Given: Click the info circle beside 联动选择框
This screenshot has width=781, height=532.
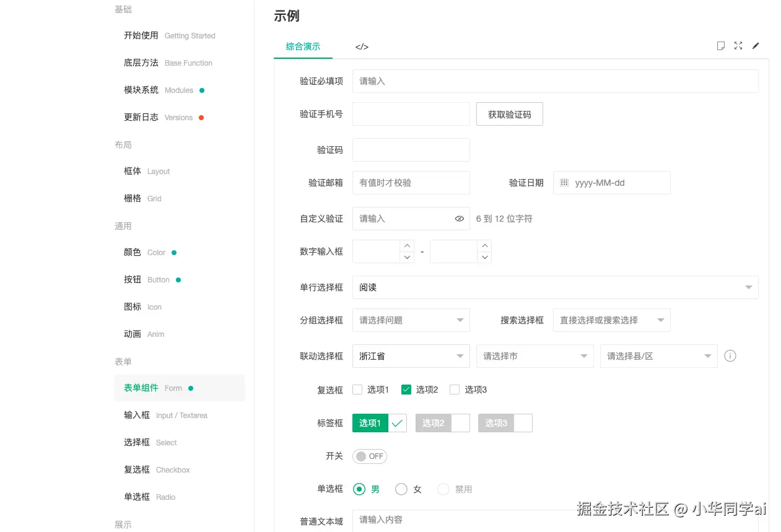Looking at the screenshot, I should click(x=730, y=356).
